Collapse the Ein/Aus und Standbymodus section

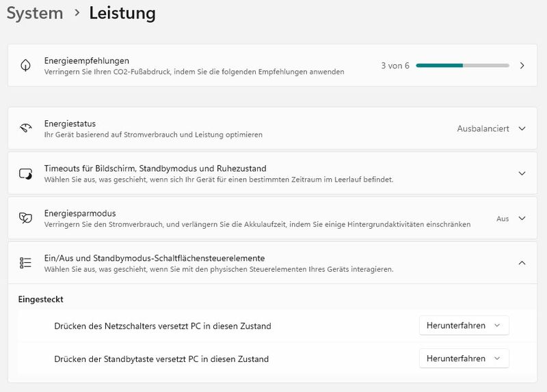(x=522, y=263)
